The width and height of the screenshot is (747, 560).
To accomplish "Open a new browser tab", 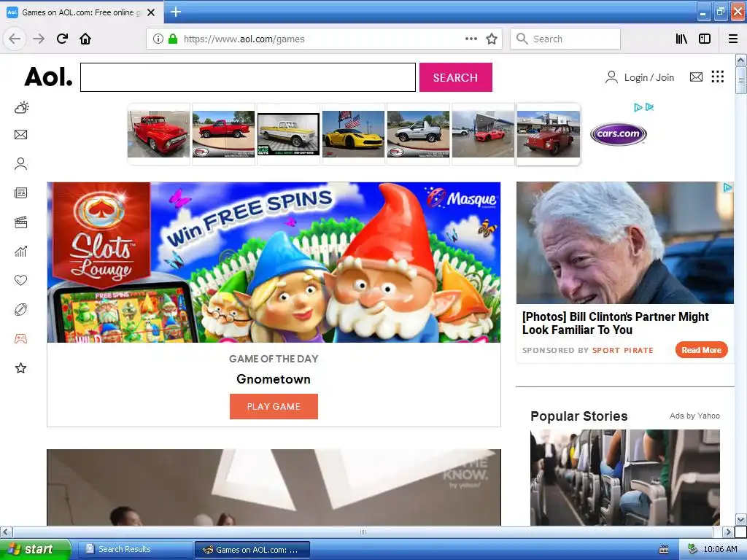I will click(176, 12).
